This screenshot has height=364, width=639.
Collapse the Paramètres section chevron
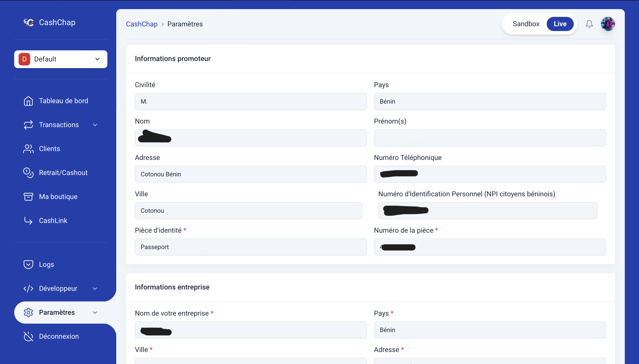[x=95, y=312]
